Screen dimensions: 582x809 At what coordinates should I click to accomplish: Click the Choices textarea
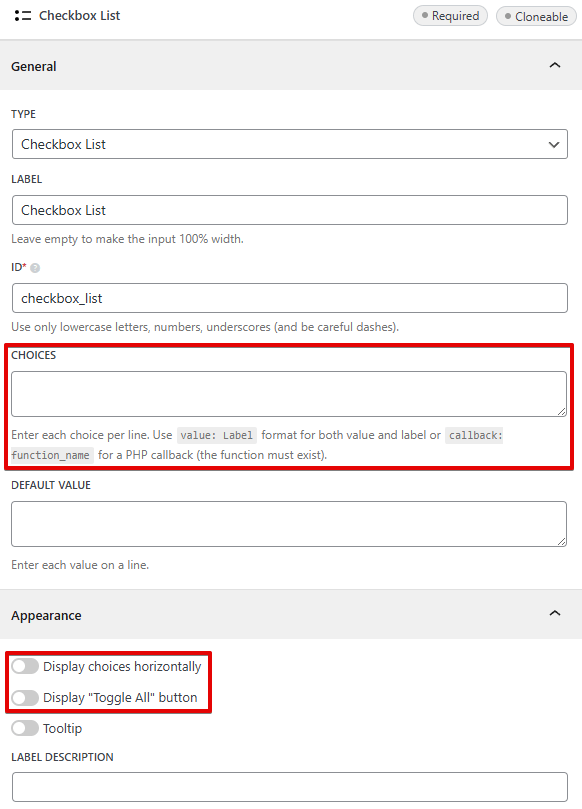point(290,393)
